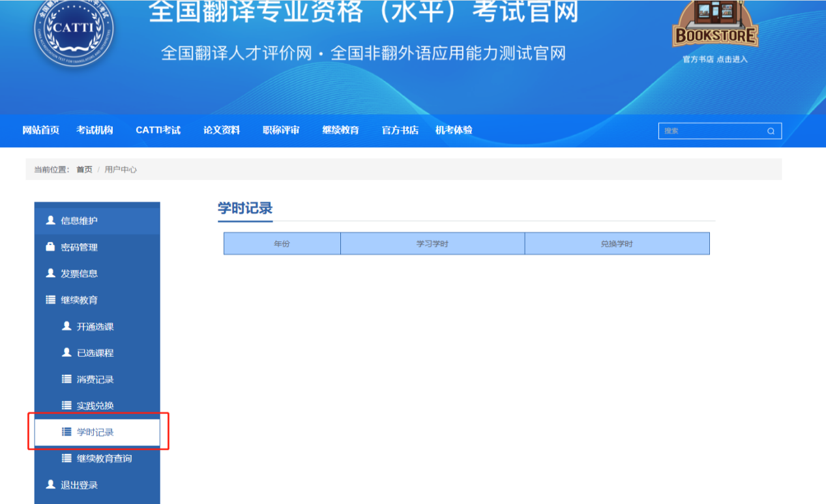Select 职称评审 in top navigation

point(281,130)
